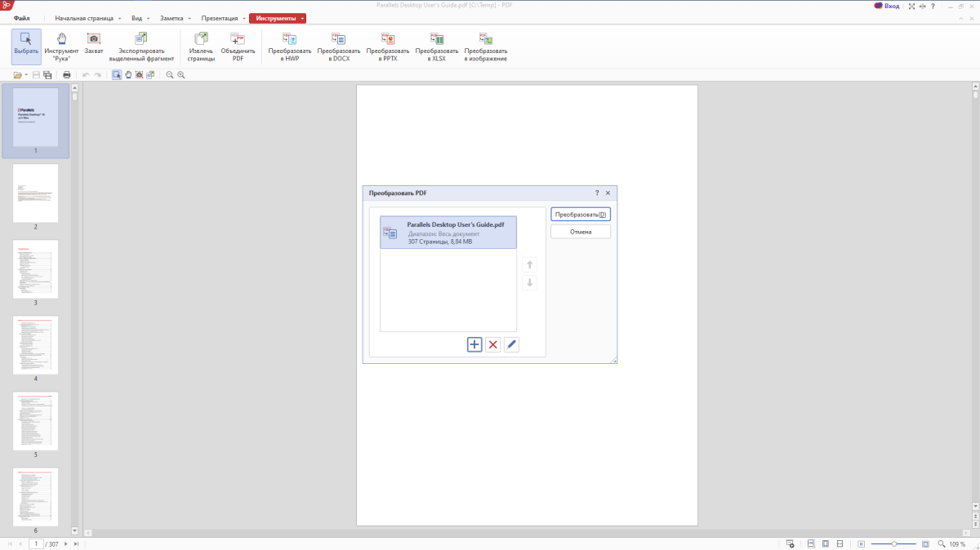Switch to the Вид tab
980x550 pixels.
(136, 18)
